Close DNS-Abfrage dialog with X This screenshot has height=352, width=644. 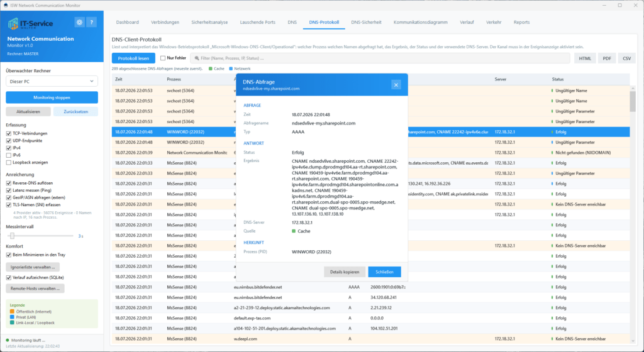coord(396,85)
